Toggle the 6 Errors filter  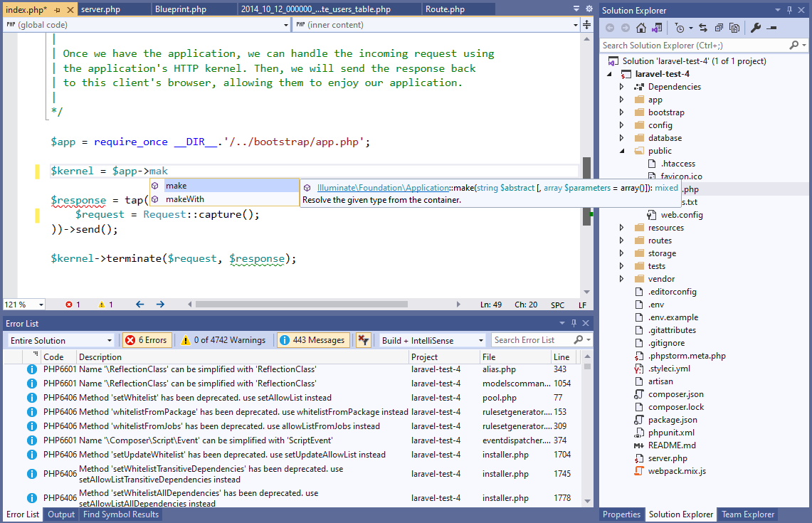point(147,340)
